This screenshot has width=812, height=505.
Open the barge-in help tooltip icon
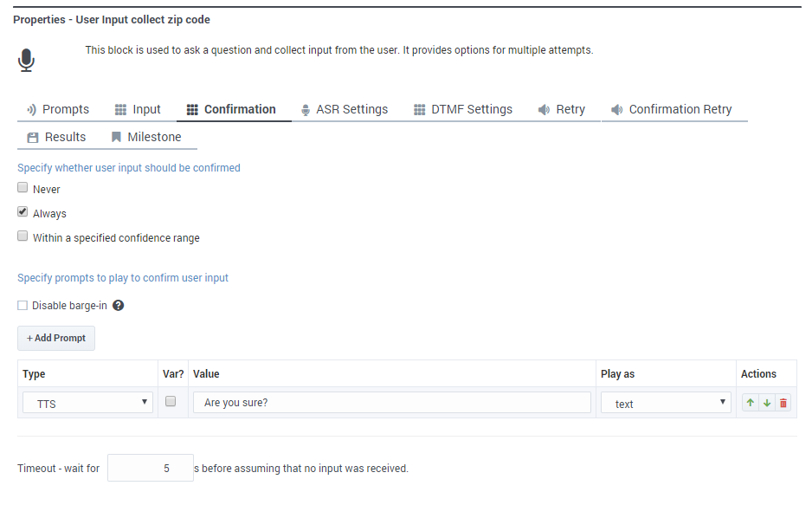coord(119,305)
